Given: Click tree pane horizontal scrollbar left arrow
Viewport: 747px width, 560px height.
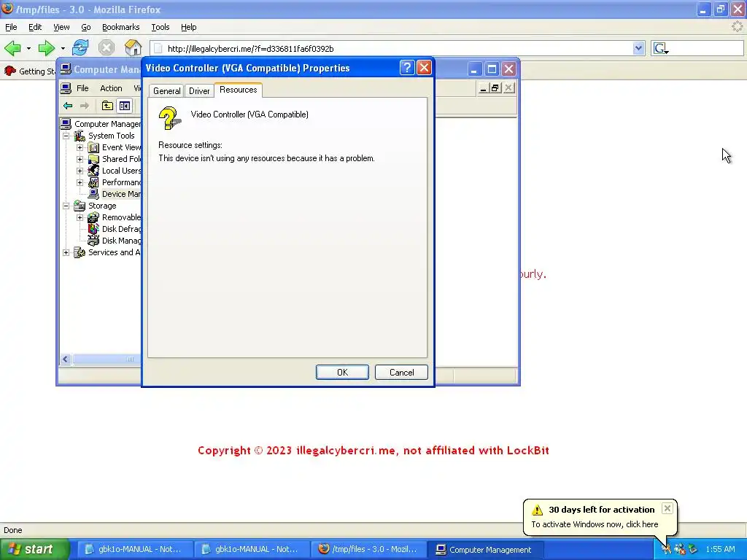Looking at the screenshot, I should tap(66, 359).
